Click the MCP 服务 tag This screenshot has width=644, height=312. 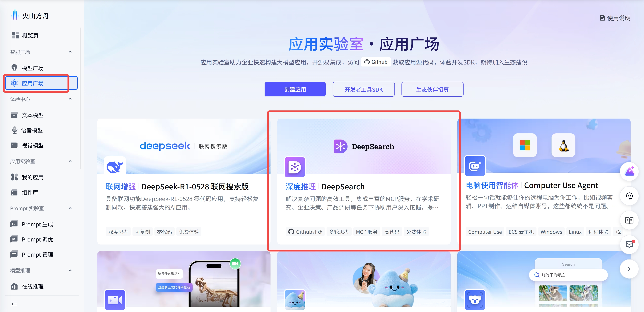367,232
